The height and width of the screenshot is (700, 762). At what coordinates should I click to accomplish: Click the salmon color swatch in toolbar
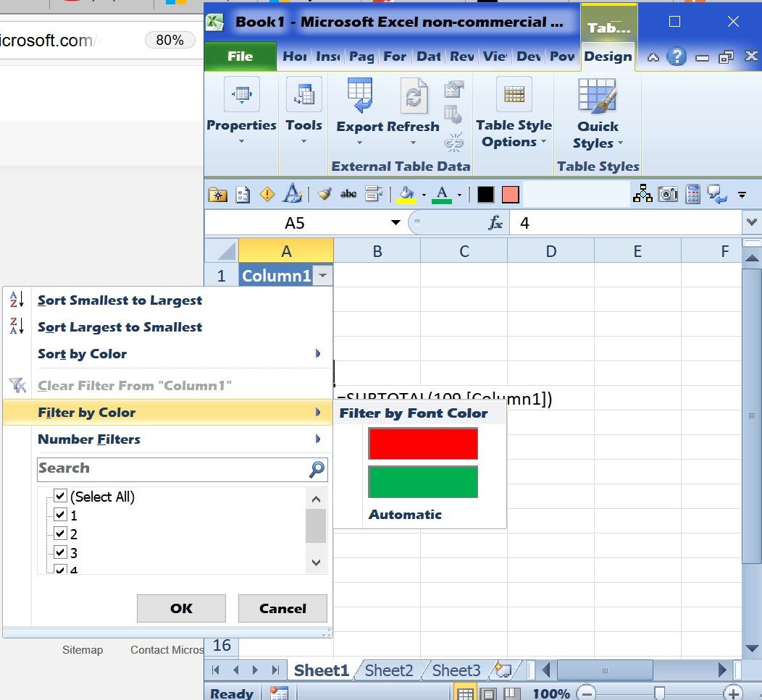510,194
